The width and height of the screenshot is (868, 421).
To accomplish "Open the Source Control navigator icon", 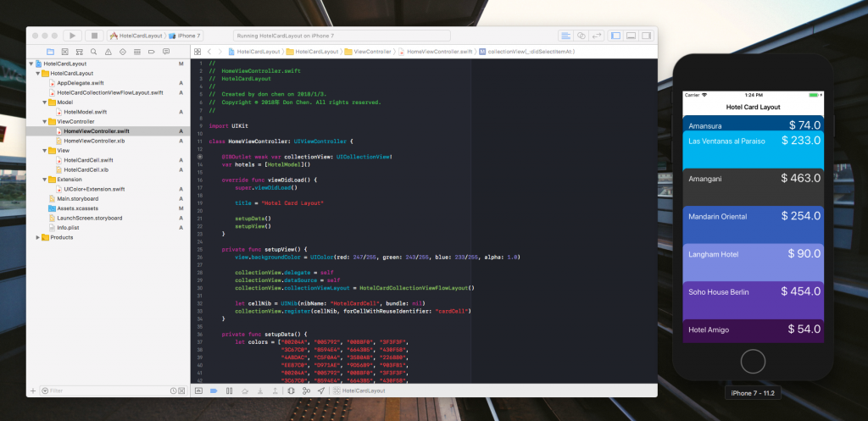I will tap(64, 52).
